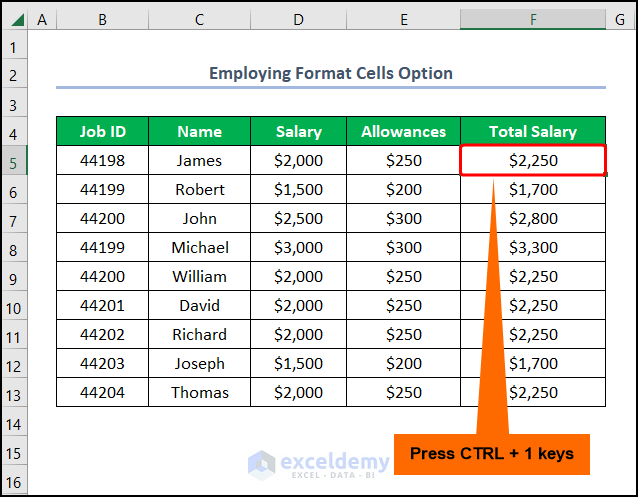Viewport: 638px width, 497px height.
Task: Click Robert's Allowances cell $200
Action: point(403,190)
